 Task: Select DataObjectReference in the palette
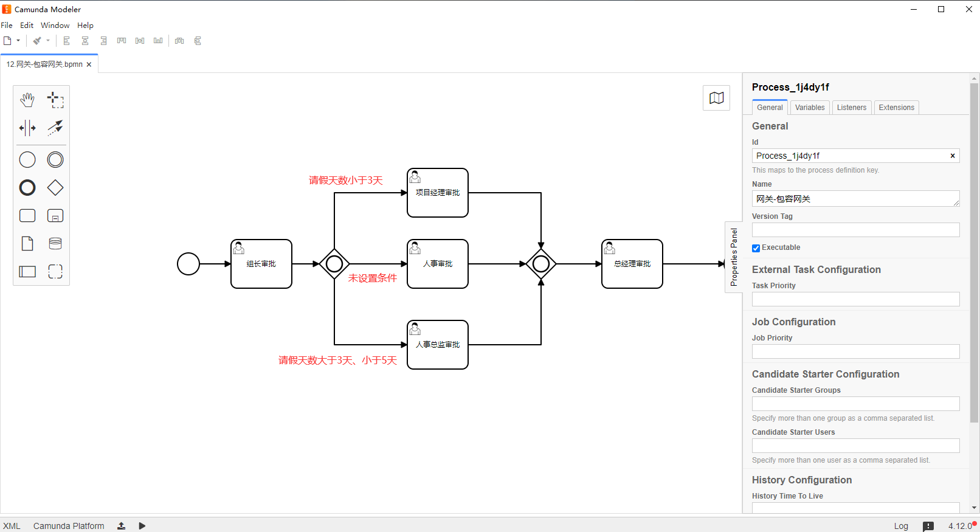[27, 244]
